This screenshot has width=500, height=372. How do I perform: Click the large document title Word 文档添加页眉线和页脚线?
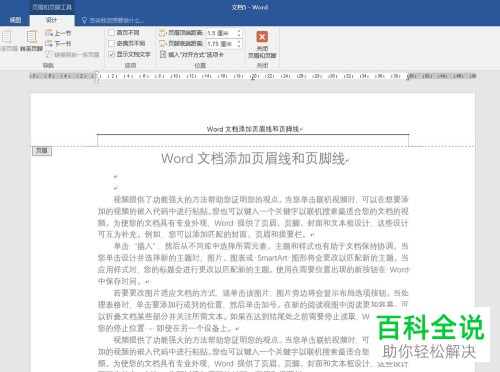tap(253, 158)
